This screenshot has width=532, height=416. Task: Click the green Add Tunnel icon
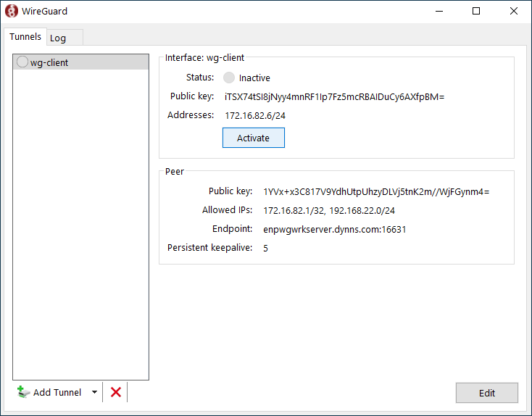[23, 392]
